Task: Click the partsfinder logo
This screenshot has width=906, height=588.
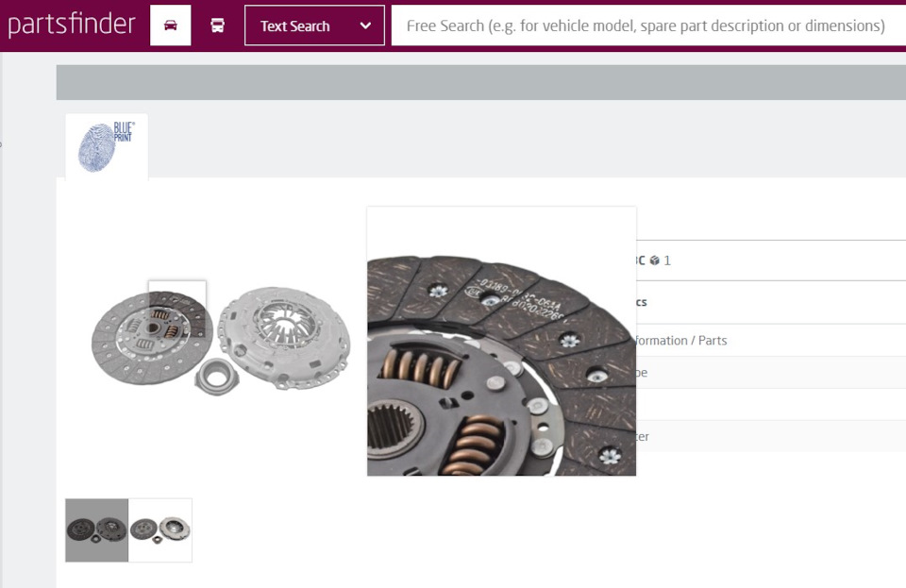Action: click(72, 25)
